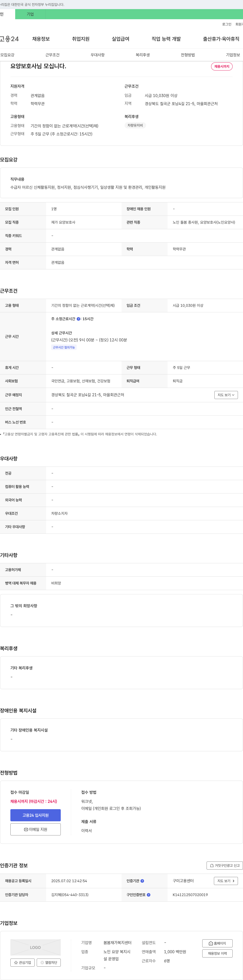Click the job title 요양보호사님 모십니다.
The image size is (243, 980).
(x=38, y=66)
